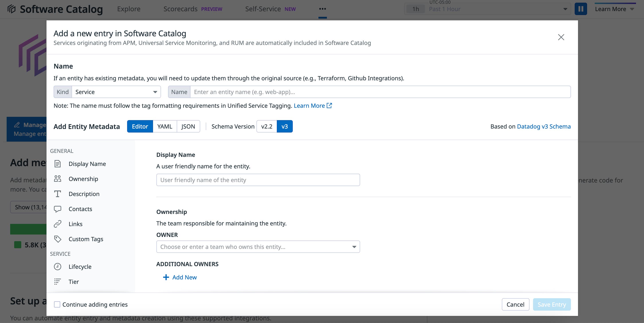Click the green progress bar segment
The width and height of the screenshot is (644, 323).
pos(28,229)
